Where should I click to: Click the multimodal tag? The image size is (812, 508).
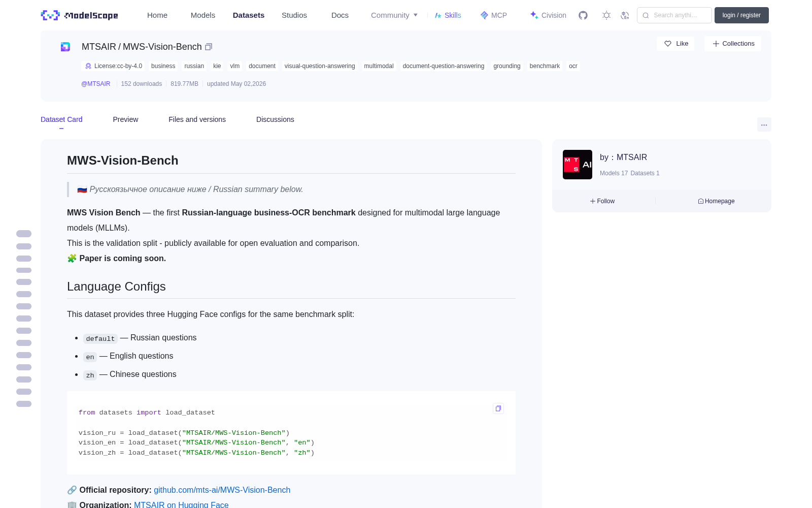(x=379, y=66)
